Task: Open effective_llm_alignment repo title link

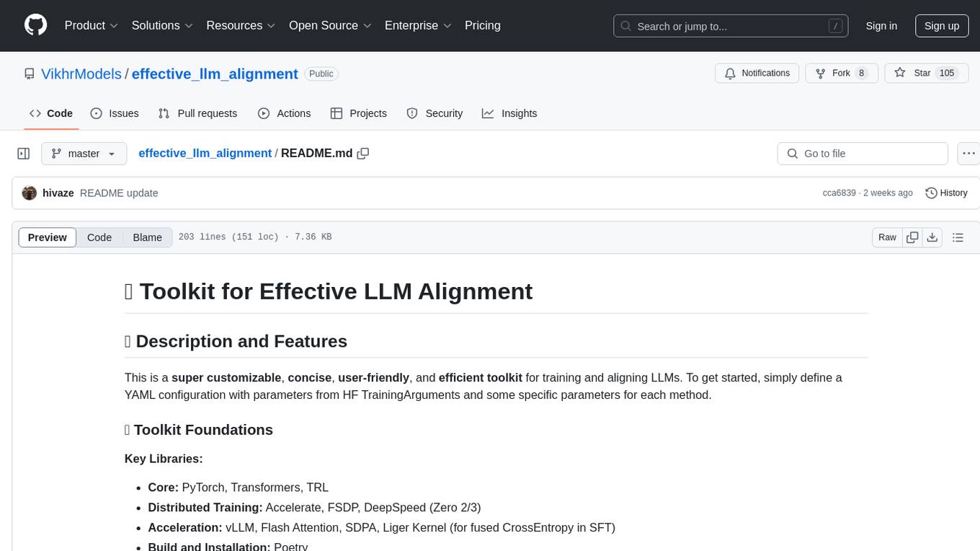Action: (215, 74)
